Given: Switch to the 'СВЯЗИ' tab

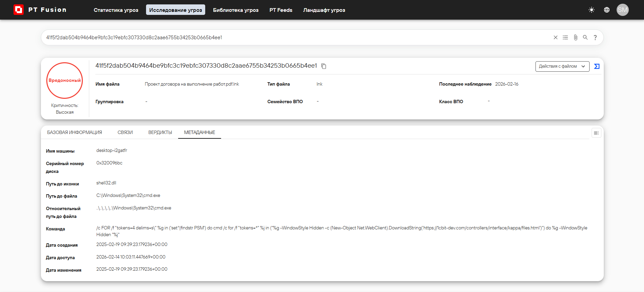Looking at the screenshot, I should coord(125,132).
